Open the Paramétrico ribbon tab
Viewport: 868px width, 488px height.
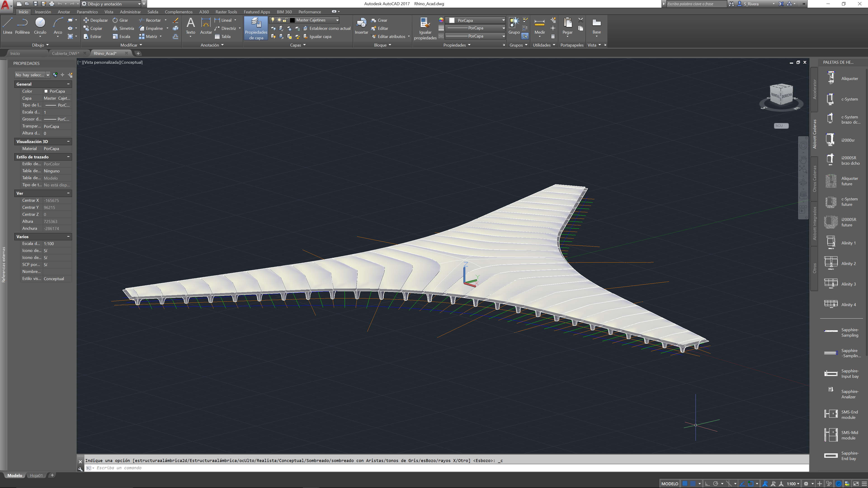point(87,12)
